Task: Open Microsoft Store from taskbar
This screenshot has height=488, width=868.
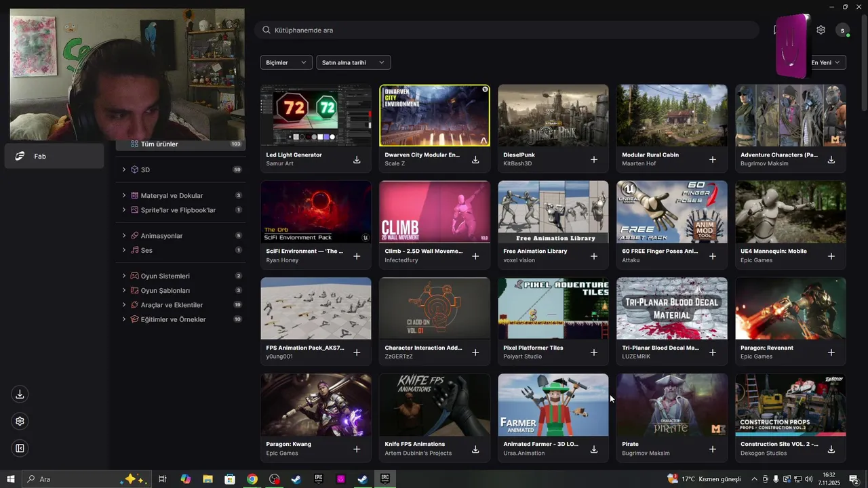Action: (x=230, y=479)
